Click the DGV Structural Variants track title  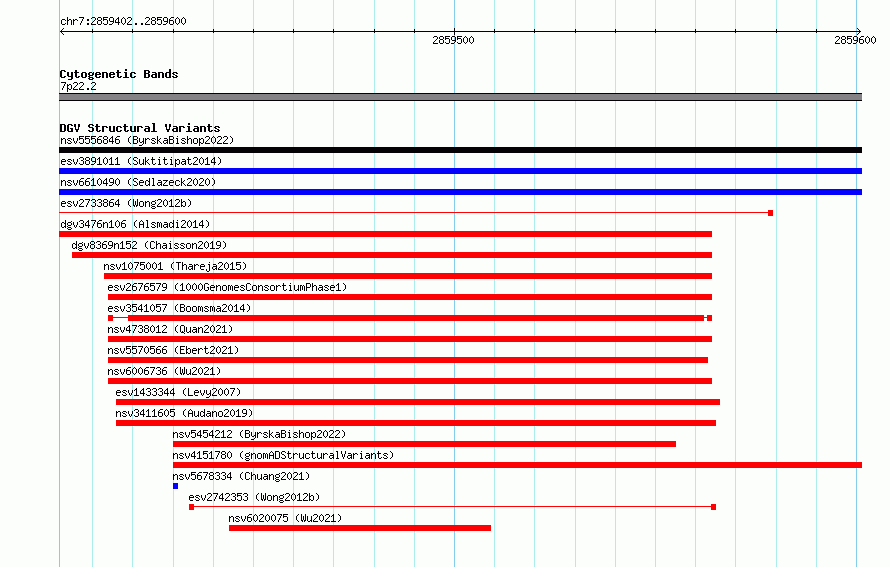click(140, 128)
